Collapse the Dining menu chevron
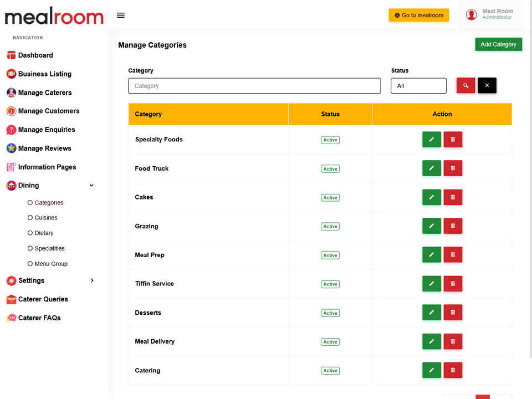 point(91,185)
